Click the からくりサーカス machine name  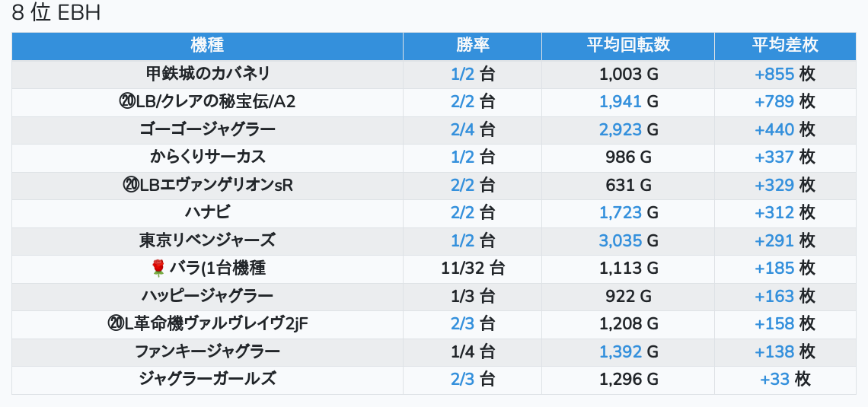point(207,157)
